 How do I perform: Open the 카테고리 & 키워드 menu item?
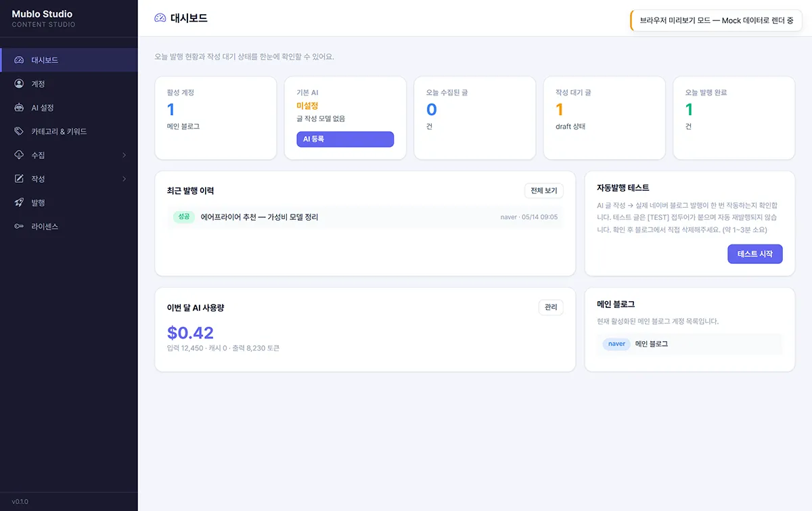(x=69, y=131)
